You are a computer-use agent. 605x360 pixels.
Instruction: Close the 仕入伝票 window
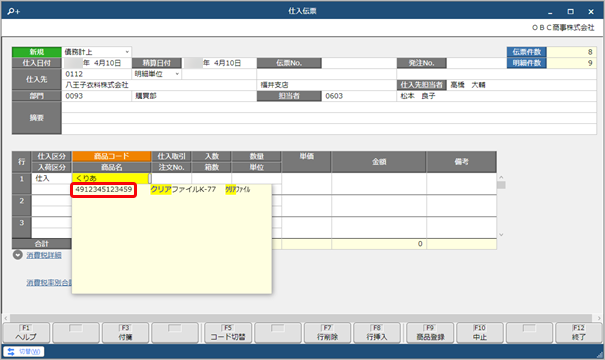click(x=591, y=12)
